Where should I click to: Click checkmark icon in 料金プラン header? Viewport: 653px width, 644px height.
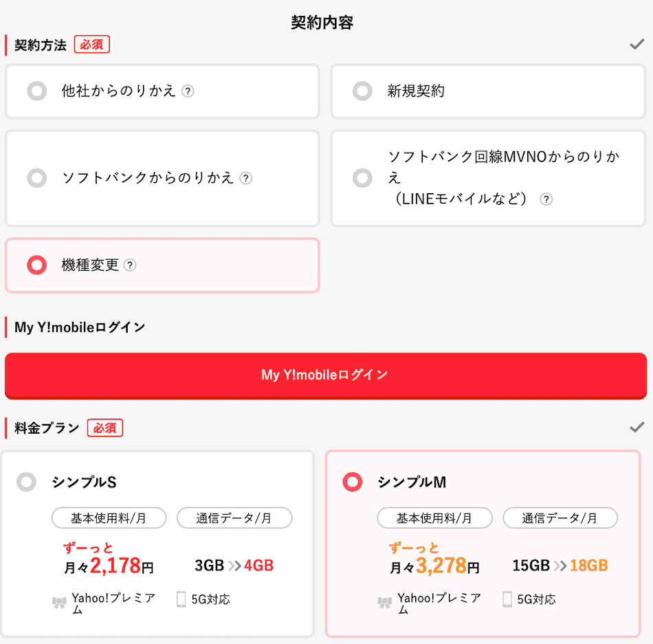coord(637,427)
